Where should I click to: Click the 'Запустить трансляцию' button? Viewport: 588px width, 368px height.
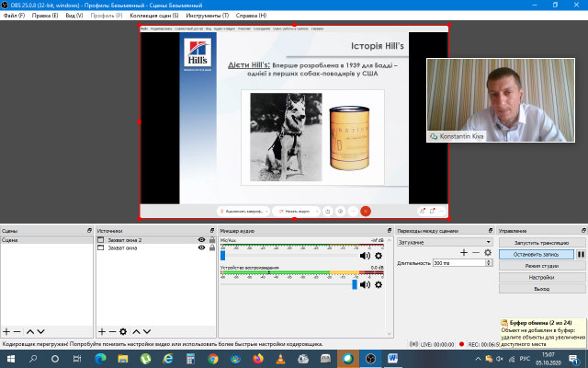coord(541,242)
